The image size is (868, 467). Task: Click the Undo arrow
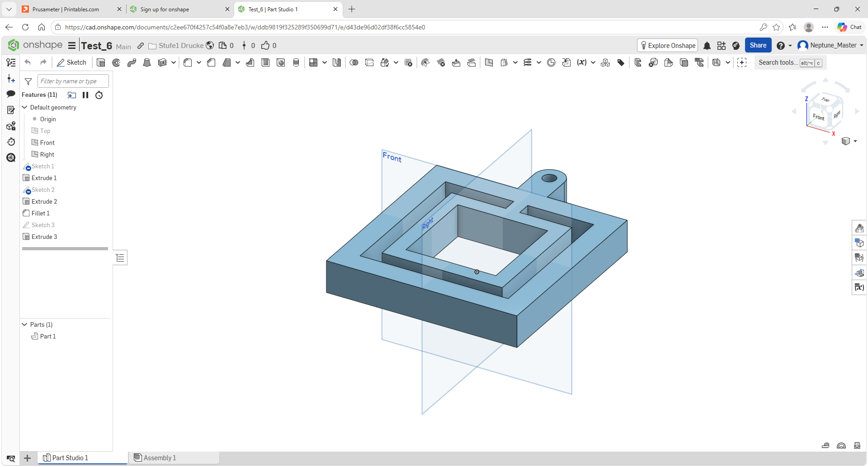click(28, 62)
